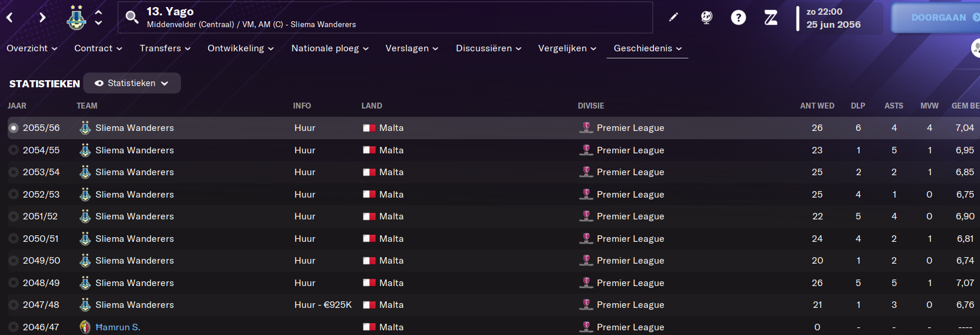Select the 2052/53 season radio button

(14, 195)
